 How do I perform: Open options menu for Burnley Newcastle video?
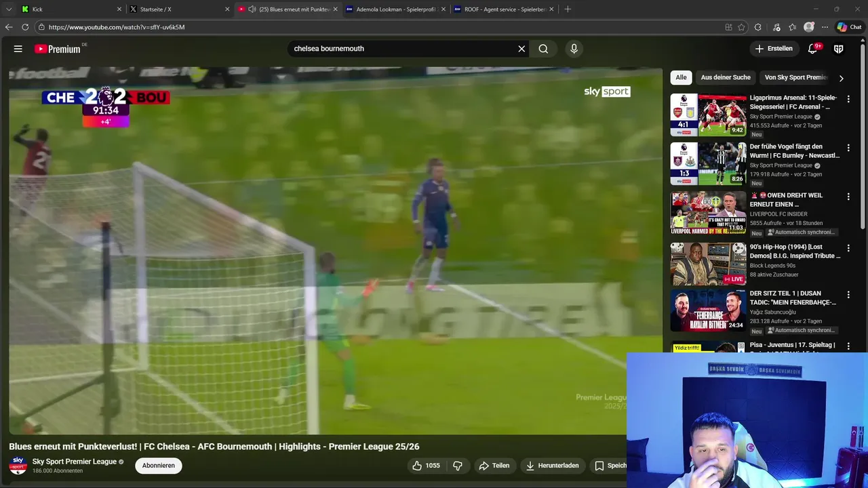pyautogui.click(x=848, y=148)
